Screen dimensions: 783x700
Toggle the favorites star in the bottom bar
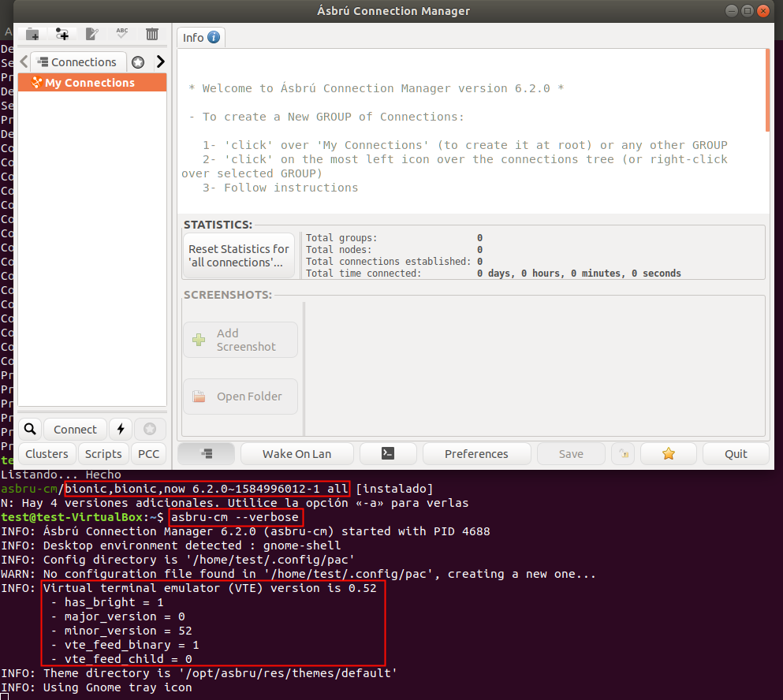point(668,453)
